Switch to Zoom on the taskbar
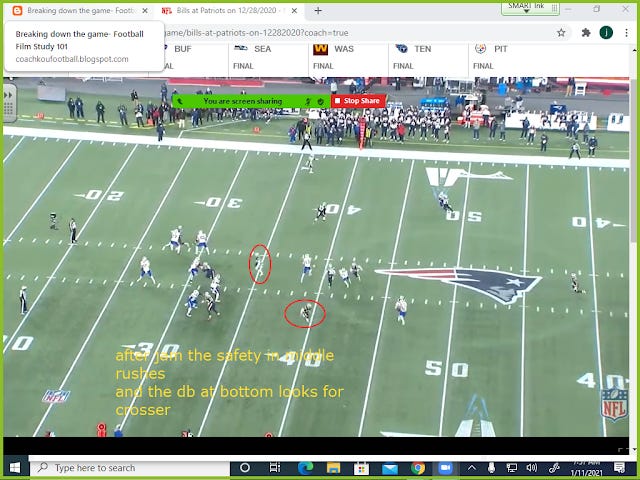Image resolution: width=640 pixels, height=480 pixels. tap(446, 468)
